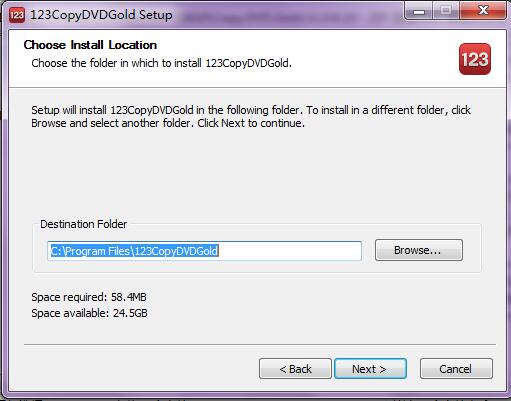511x401 pixels.
Task: Open the Browse... folder picker
Action: pos(419,250)
